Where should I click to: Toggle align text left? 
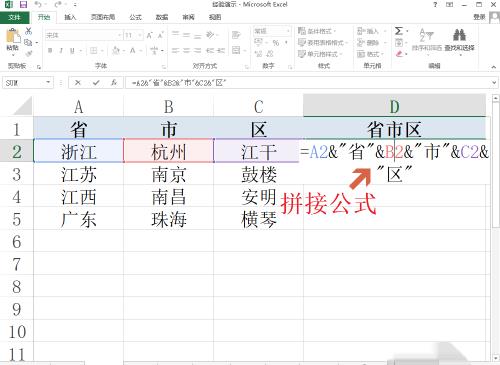click(175, 51)
